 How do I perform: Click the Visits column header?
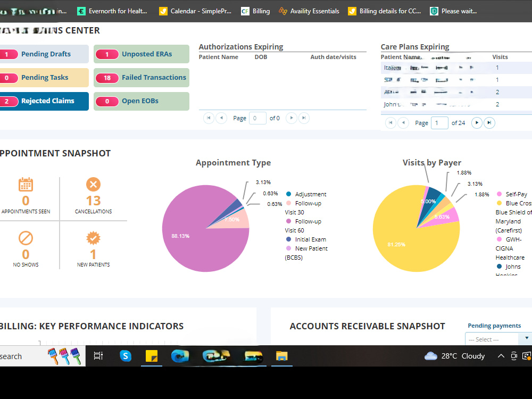point(500,57)
